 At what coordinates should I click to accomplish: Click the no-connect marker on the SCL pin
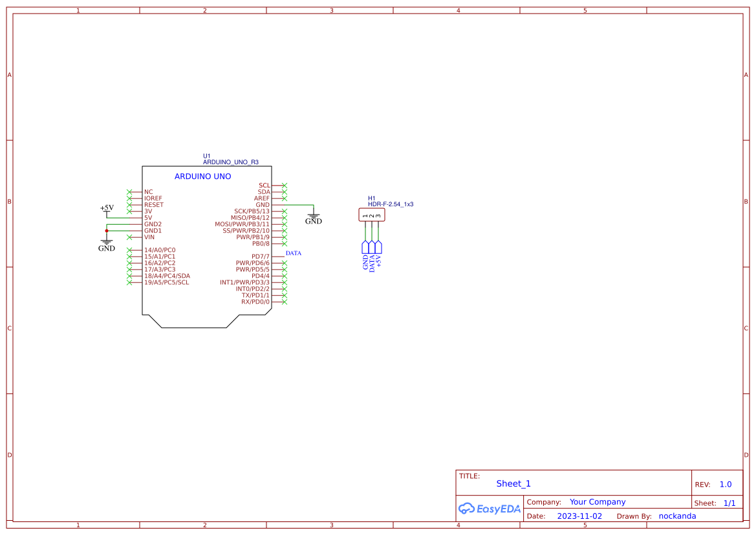pyautogui.click(x=284, y=185)
